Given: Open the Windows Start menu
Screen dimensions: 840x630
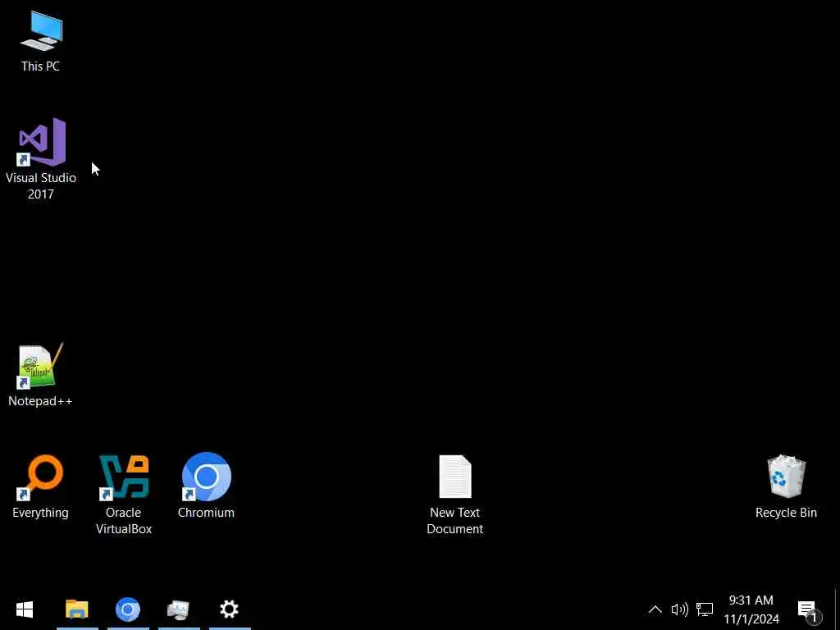Looking at the screenshot, I should [25, 609].
